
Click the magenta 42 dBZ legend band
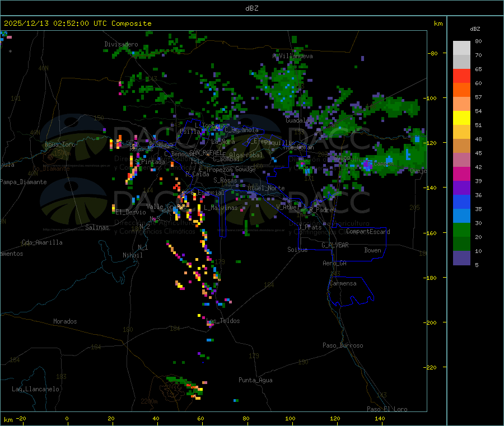tap(461, 174)
